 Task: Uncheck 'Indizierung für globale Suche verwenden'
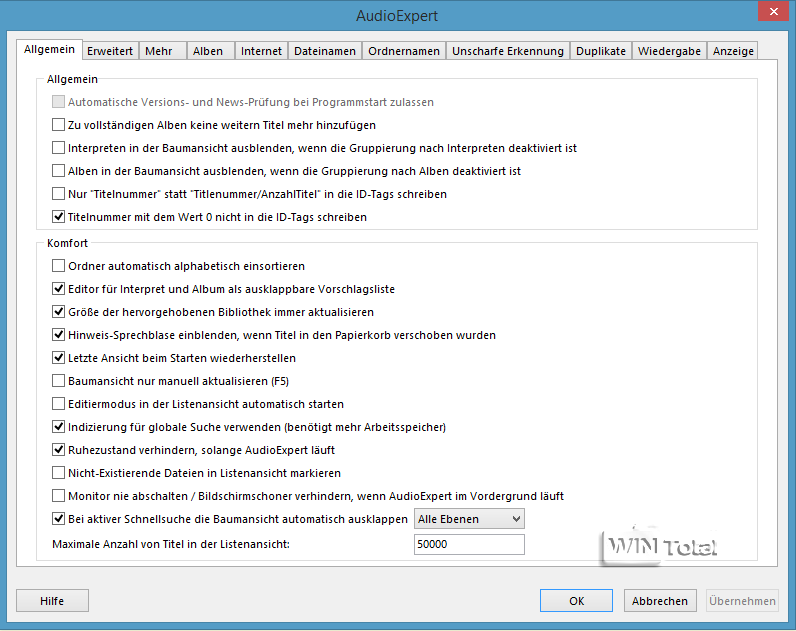click(x=58, y=427)
